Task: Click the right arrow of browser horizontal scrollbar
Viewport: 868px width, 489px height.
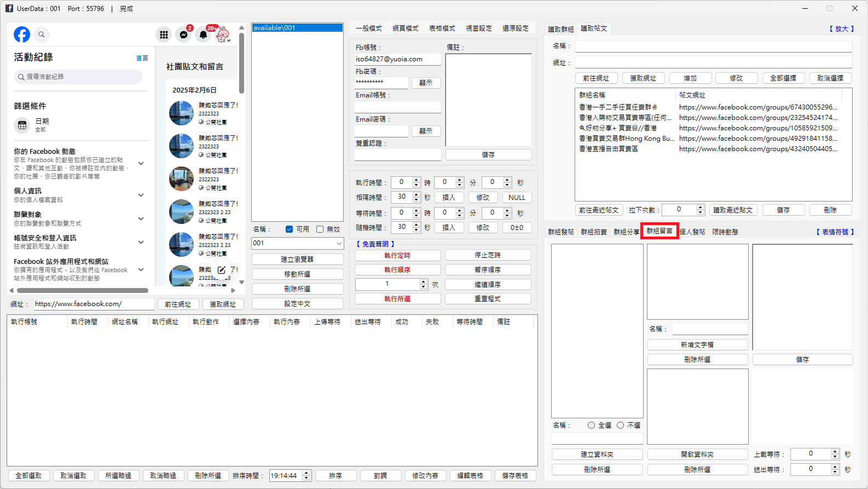Action: [234, 290]
